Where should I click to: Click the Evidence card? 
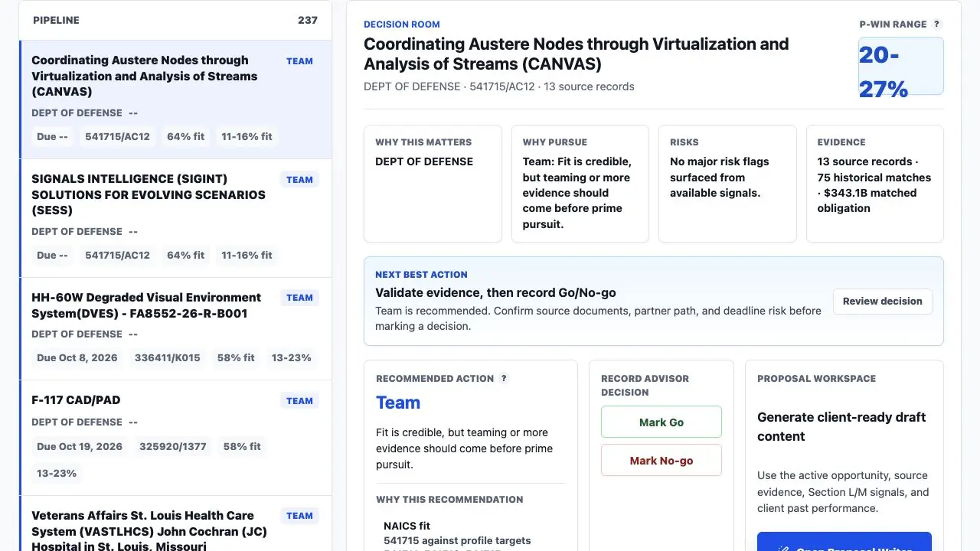point(875,184)
